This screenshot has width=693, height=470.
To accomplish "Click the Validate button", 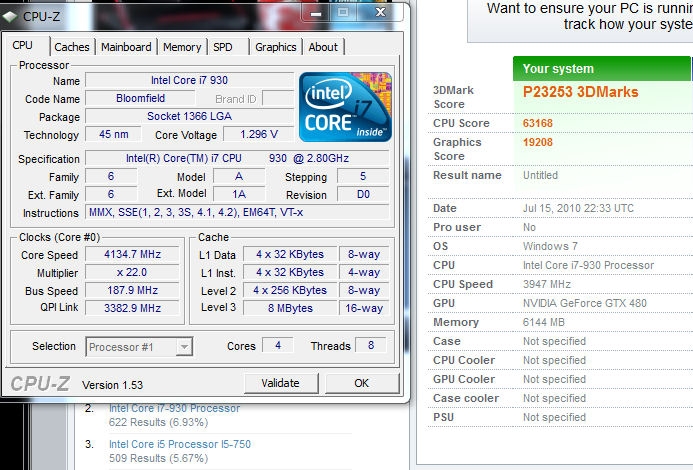I will [281, 383].
